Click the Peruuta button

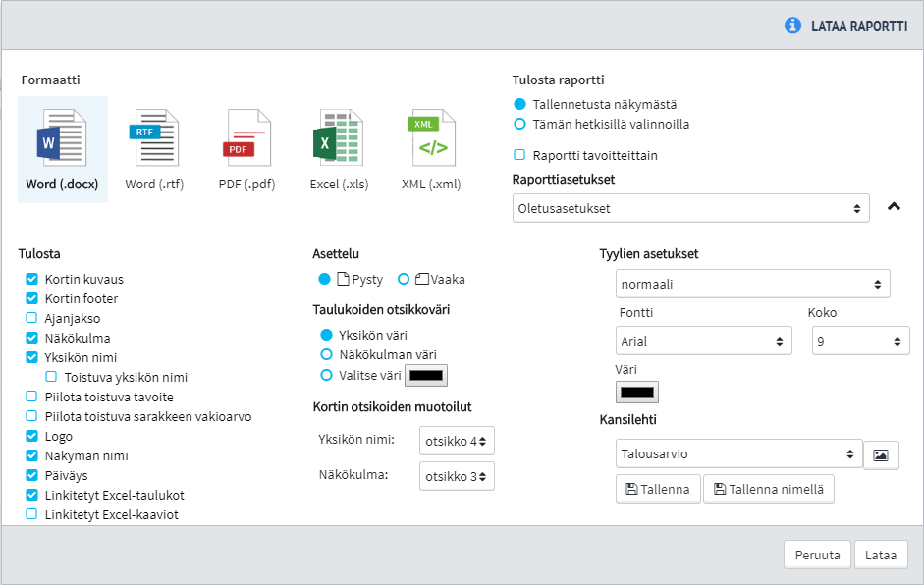point(817,555)
